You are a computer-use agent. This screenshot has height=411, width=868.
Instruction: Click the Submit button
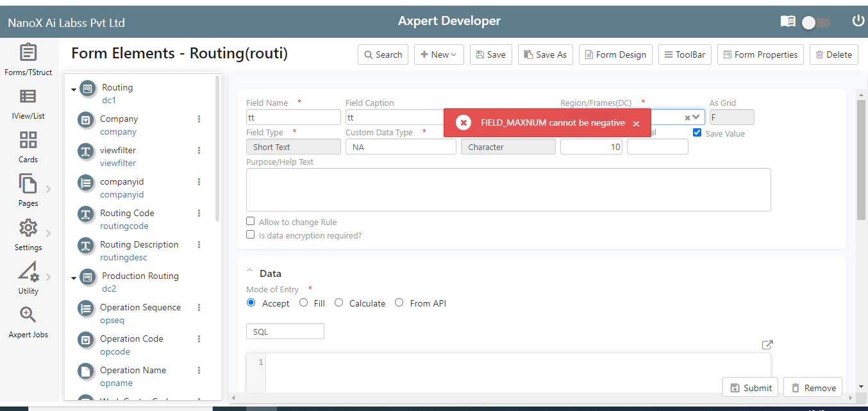click(751, 387)
